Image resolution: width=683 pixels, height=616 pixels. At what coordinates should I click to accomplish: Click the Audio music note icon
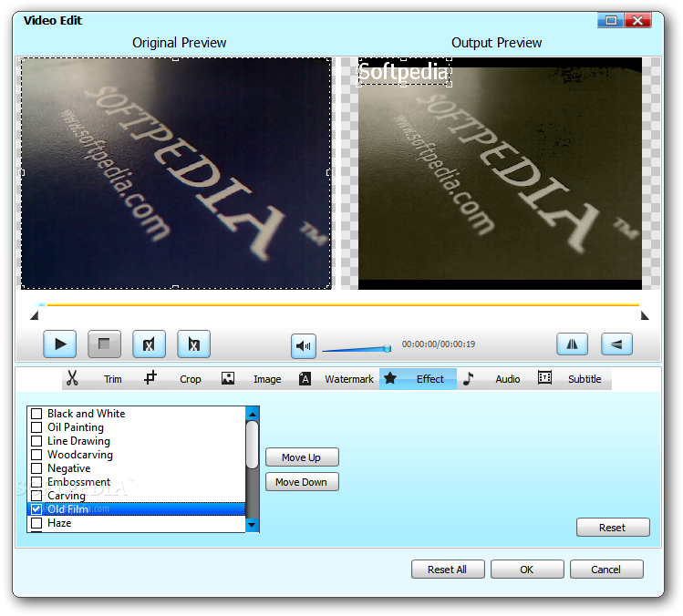click(x=469, y=378)
